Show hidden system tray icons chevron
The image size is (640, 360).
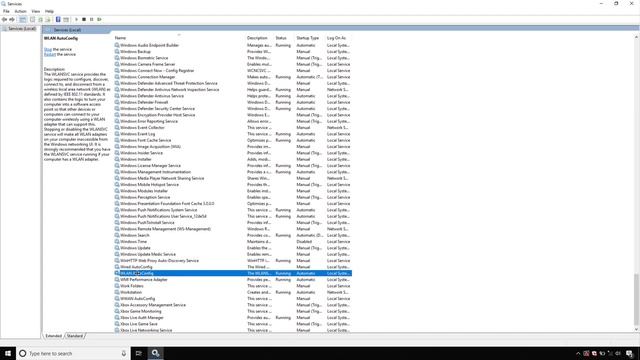pos(578,353)
